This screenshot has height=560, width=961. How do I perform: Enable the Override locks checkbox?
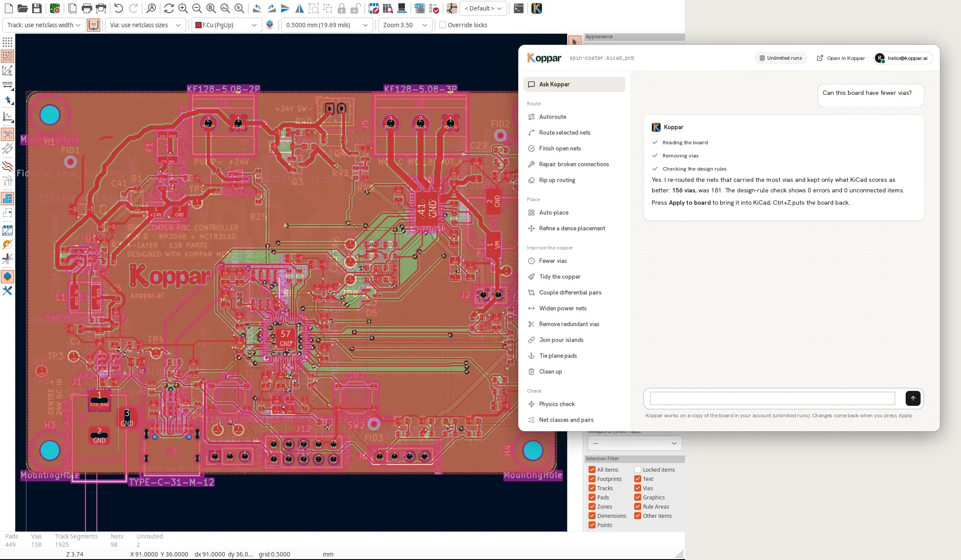(443, 25)
